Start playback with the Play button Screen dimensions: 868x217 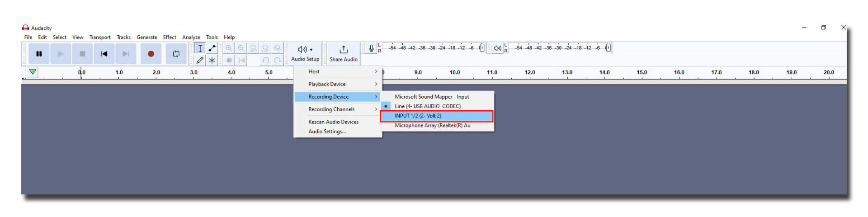(x=61, y=54)
